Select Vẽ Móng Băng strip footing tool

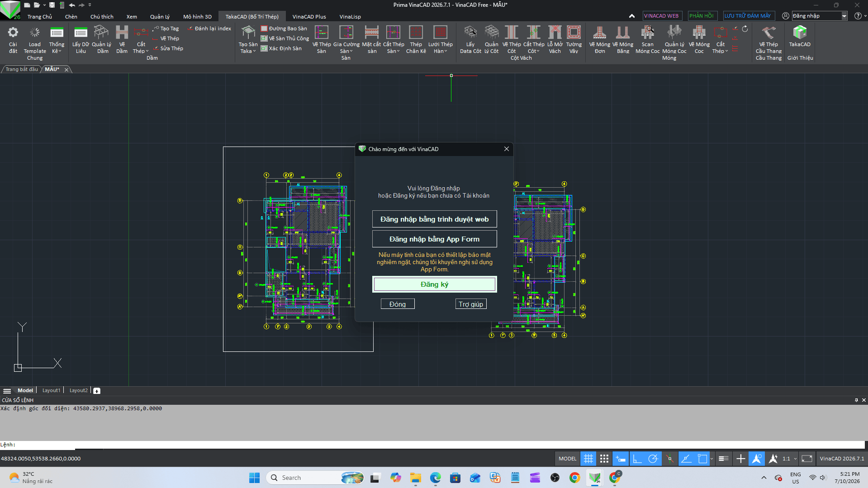click(623, 39)
